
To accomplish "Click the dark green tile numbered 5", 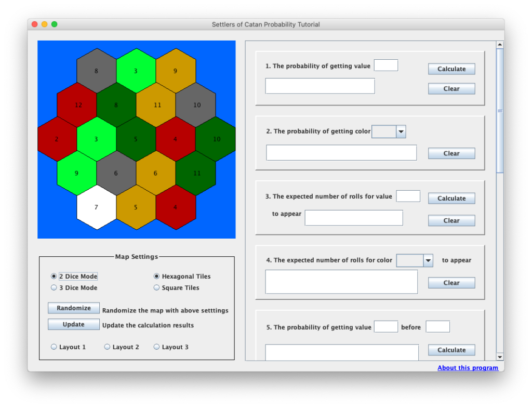I will pos(137,139).
